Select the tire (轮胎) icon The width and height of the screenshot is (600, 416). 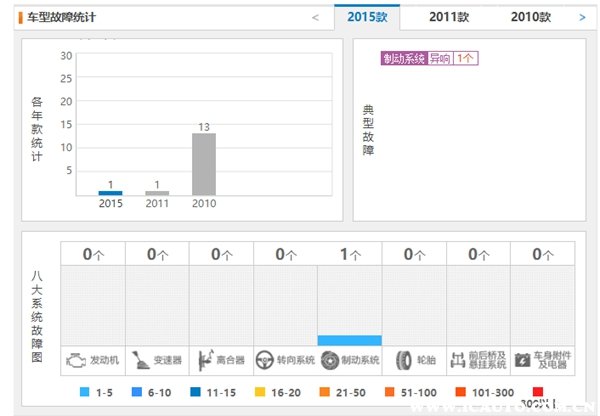[x=403, y=360]
